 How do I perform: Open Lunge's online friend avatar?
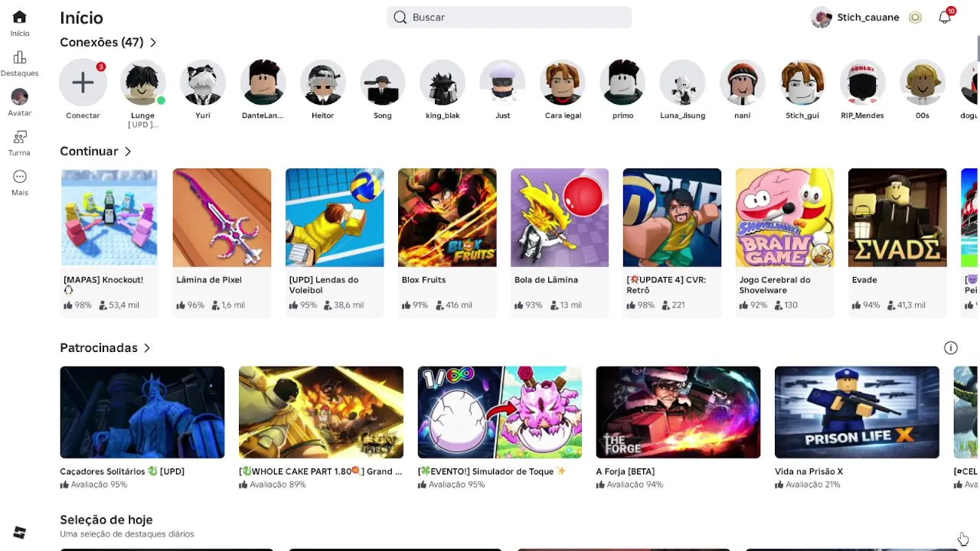click(x=142, y=83)
